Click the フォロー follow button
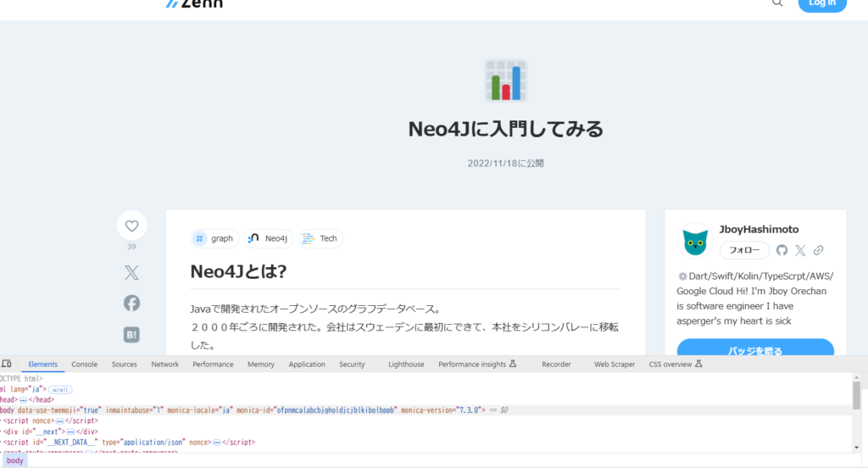 [x=744, y=250]
